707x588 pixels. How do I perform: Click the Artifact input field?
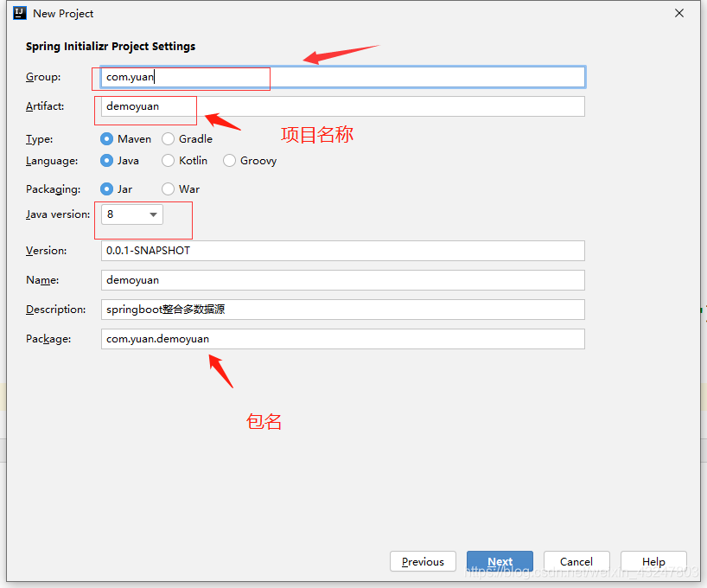click(x=343, y=106)
